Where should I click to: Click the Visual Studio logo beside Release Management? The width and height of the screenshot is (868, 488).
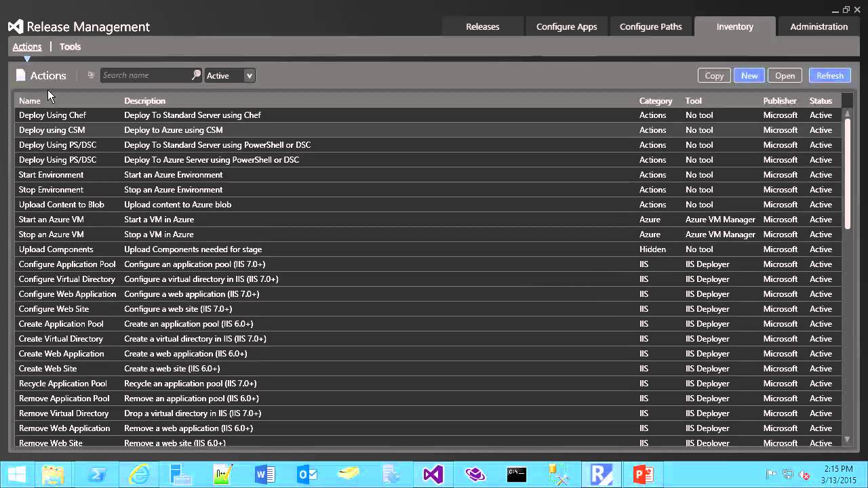16,26
